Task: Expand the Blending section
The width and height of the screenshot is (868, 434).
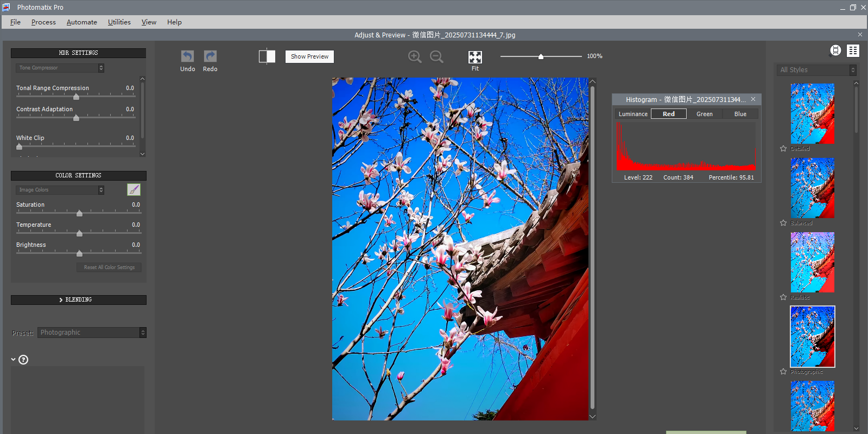Action: click(x=78, y=300)
